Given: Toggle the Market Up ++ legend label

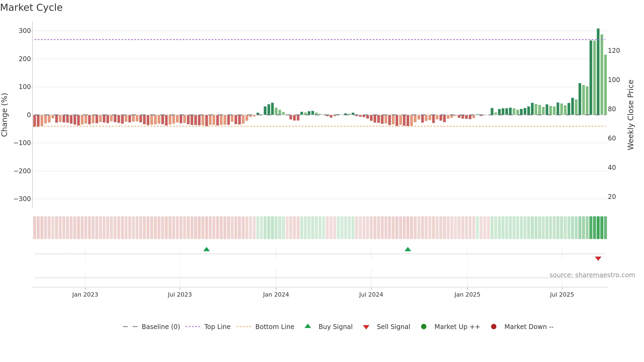Looking at the screenshot, I should pos(457,327).
